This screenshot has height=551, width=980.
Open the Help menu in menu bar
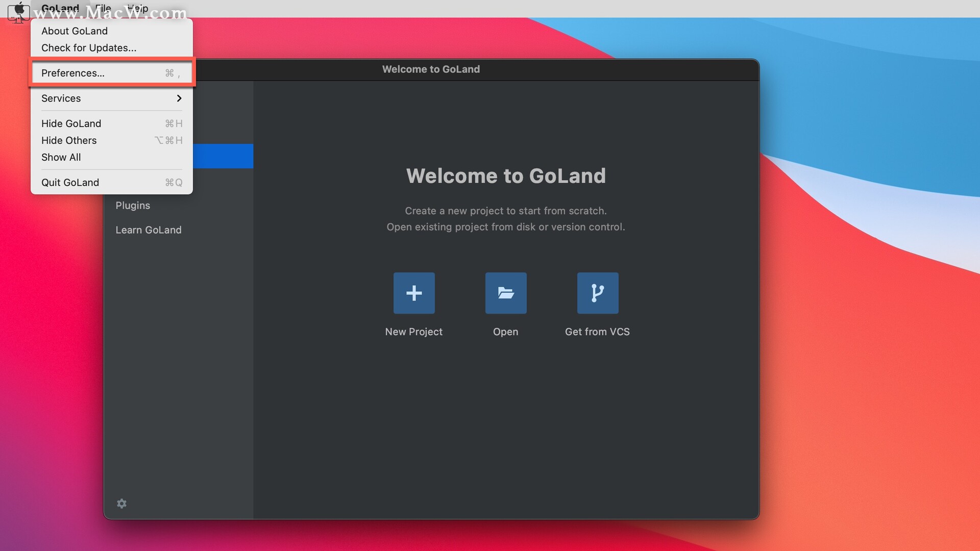[x=137, y=9]
